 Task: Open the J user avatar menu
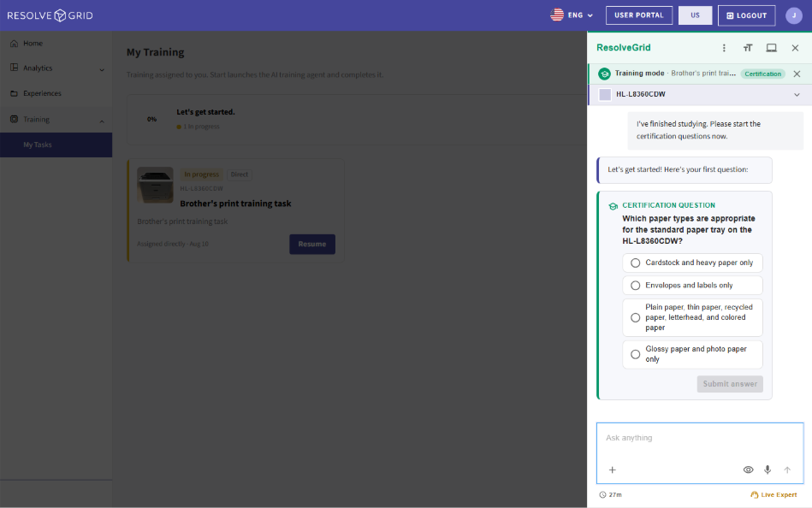tap(794, 15)
